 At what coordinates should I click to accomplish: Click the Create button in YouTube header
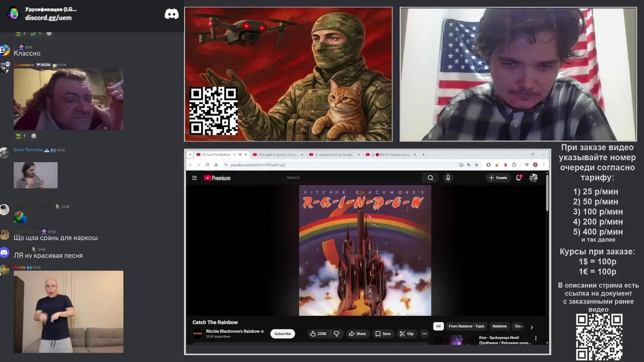click(498, 177)
